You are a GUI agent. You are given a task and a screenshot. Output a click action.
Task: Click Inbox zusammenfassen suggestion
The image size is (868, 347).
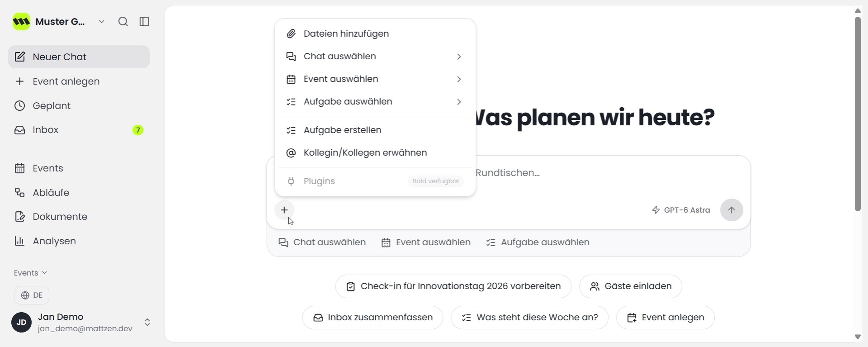[x=373, y=318]
